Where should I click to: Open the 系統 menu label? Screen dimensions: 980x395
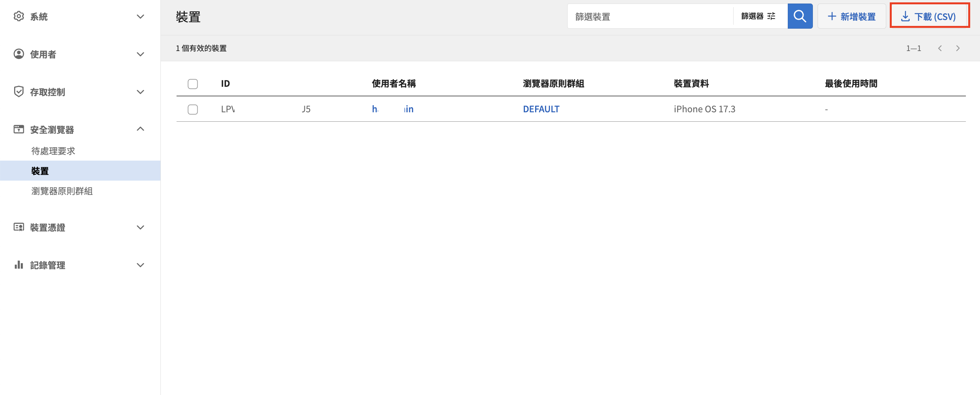tap(39, 16)
